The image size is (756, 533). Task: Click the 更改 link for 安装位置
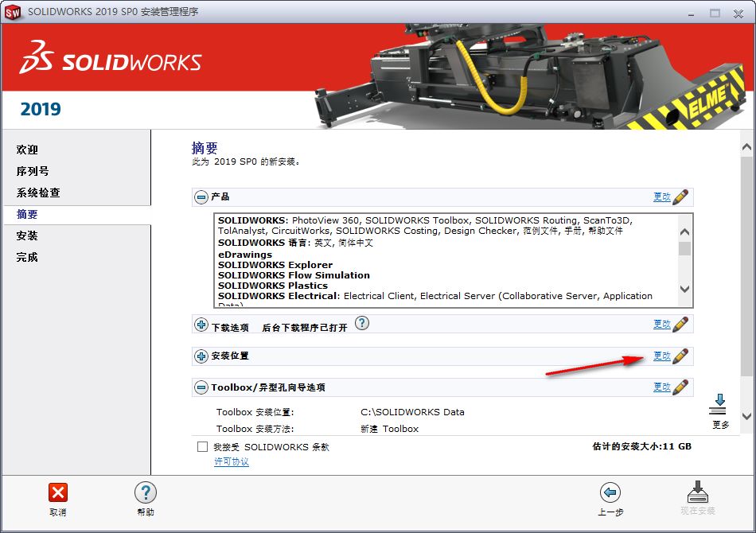tap(664, 356)
